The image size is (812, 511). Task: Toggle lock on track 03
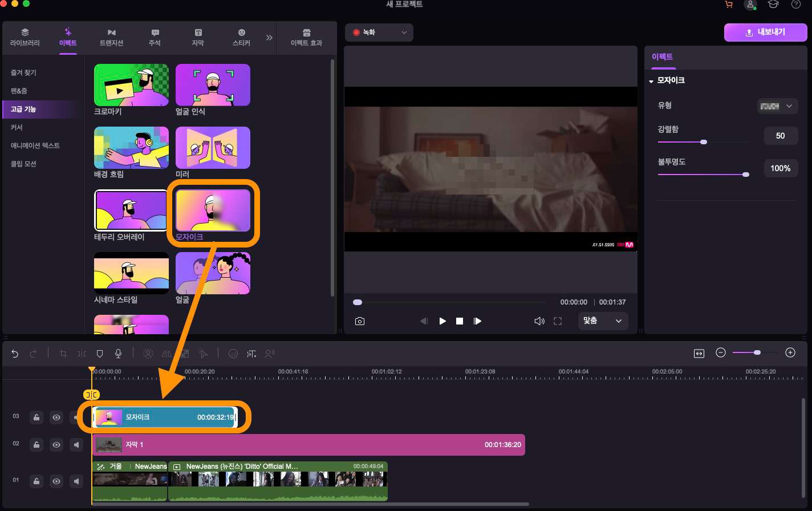pos(36,417)
